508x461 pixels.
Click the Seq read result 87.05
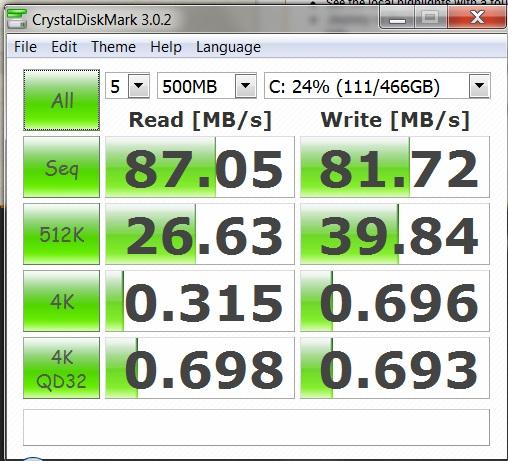click(x=200, y=167)
